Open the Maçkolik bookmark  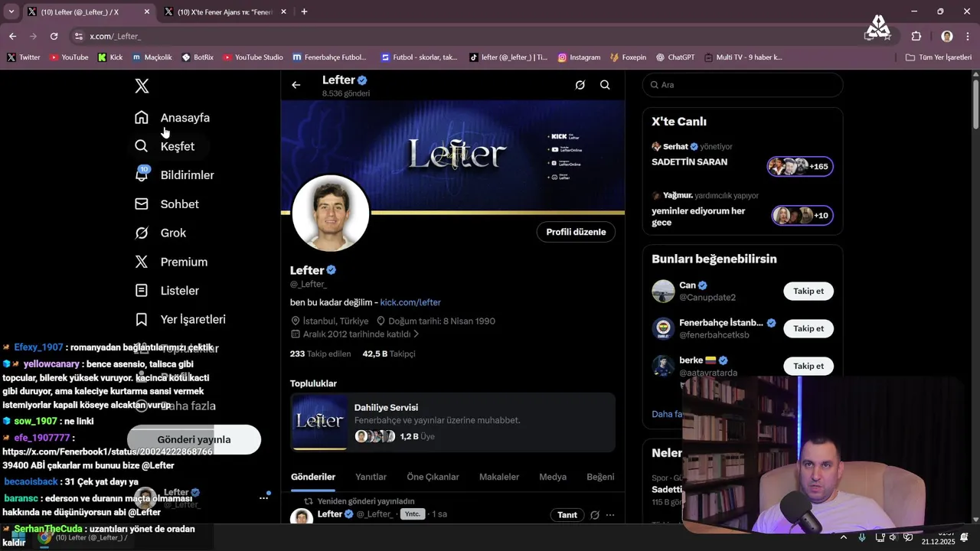pyautogui.click(x=152, y=57)
